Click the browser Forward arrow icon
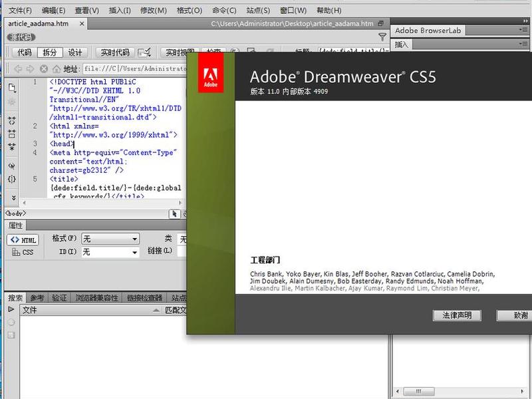Screen dimensions: 532x399 (x=30, y=69)
